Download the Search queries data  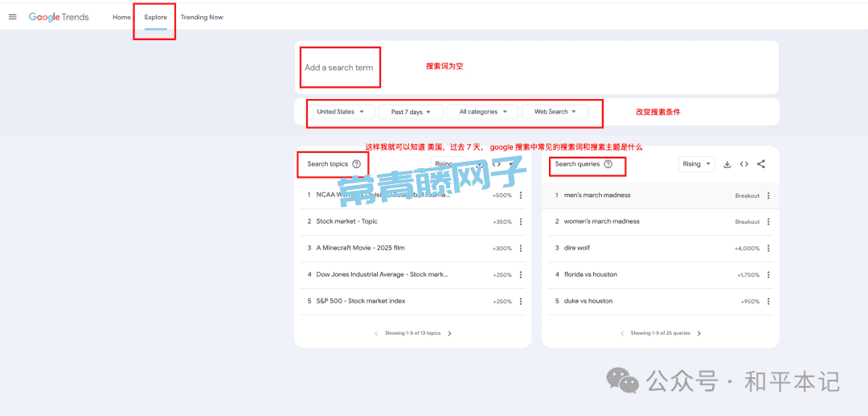click(x=727, y=164)
